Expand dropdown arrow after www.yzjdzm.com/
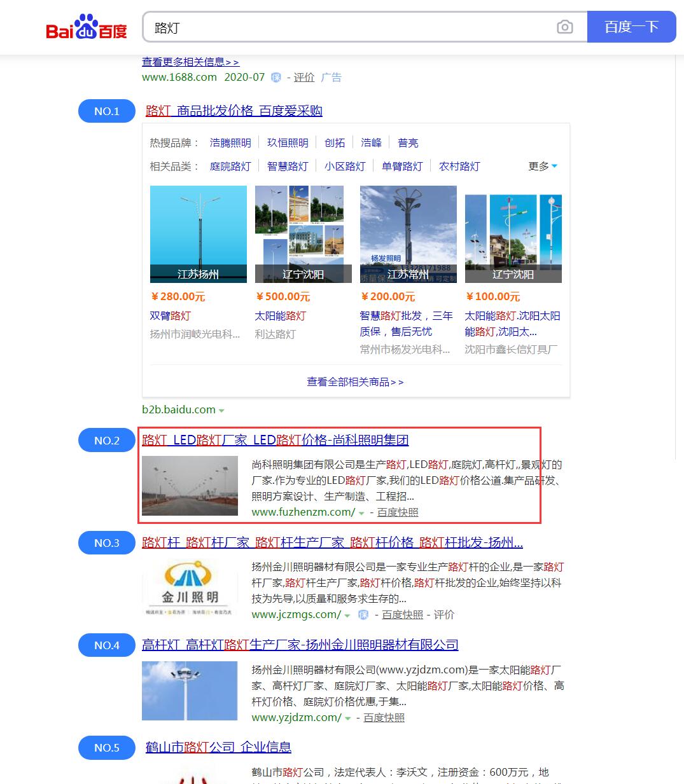Screen dimensions: 684x784 [x=347, y=719]
